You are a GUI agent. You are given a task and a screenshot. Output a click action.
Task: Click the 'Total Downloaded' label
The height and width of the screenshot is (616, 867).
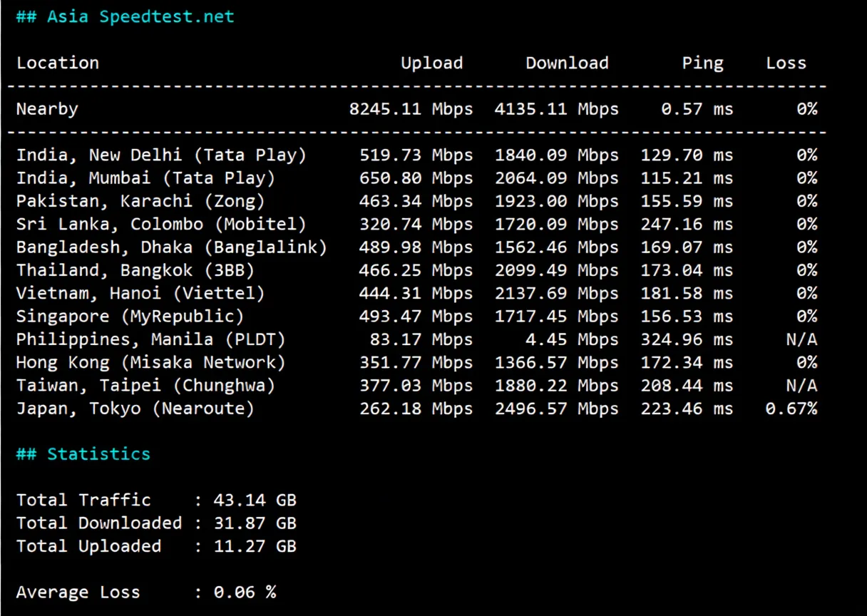(x=99, y=523)
